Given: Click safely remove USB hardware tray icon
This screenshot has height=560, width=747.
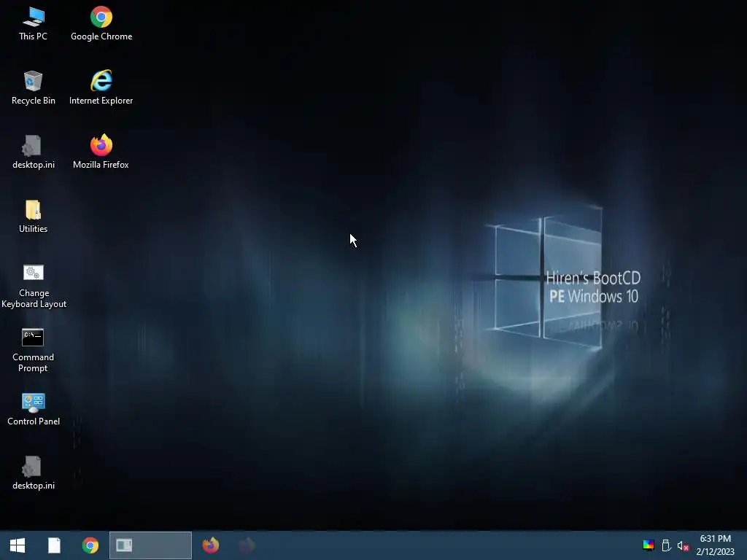Looking at the screenshot, I should point(666,545).
